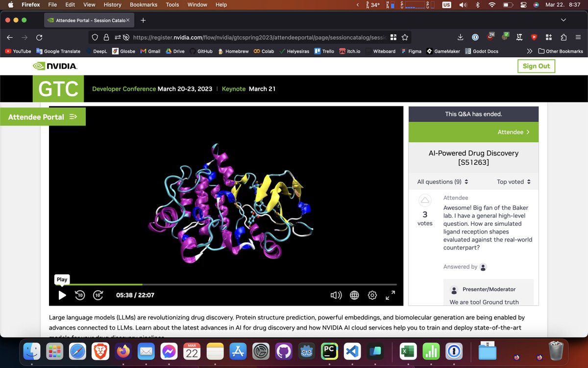Go to the NVIDIA logo home link

tap(55, 66)
